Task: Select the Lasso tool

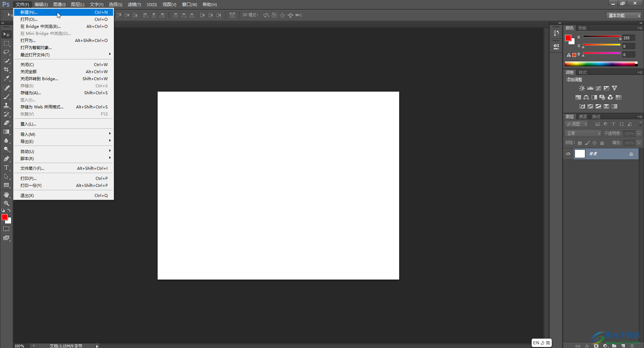Action: pyautogui.click(x=6, y=52)
